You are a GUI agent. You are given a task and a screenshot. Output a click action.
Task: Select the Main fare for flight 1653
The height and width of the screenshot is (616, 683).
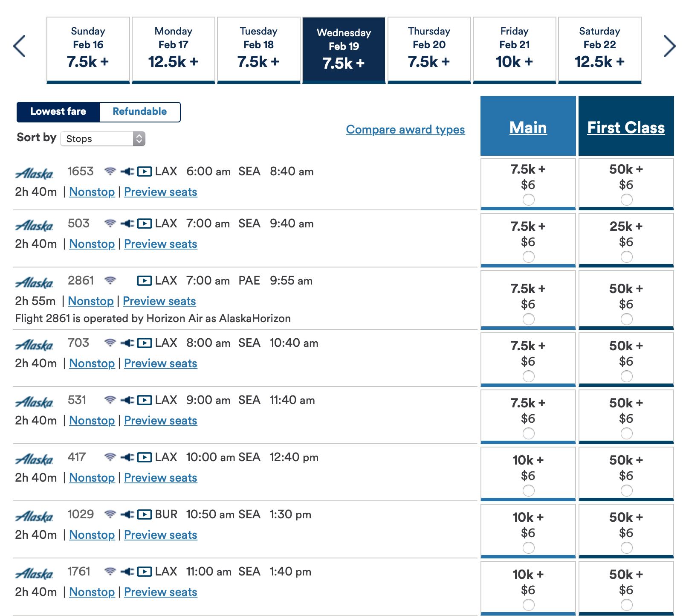[528, 199]
